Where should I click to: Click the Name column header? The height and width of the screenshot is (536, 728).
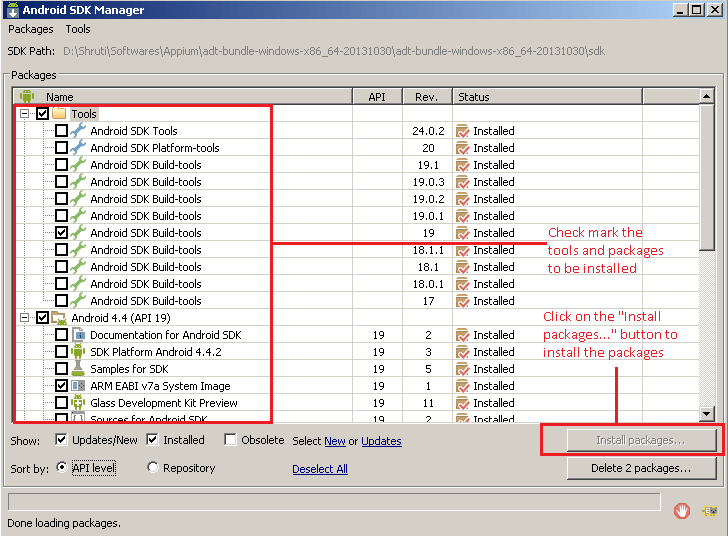tap(182, 97)
